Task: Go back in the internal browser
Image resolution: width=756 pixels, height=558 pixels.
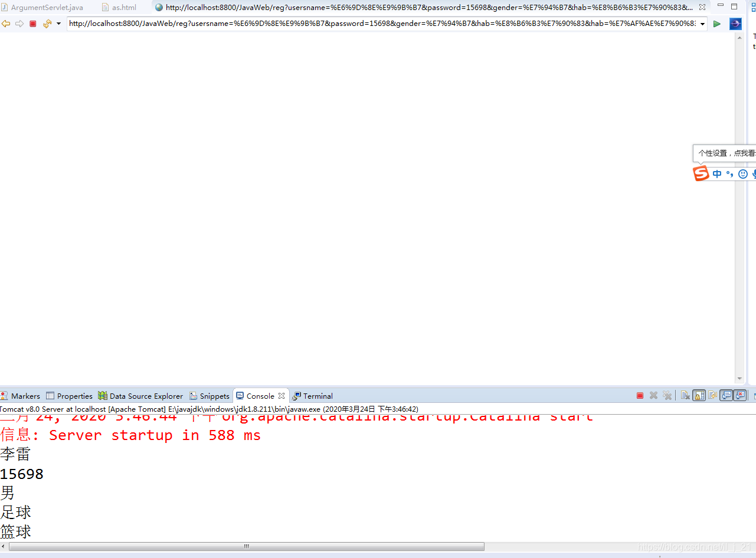Action: (6, 24)
